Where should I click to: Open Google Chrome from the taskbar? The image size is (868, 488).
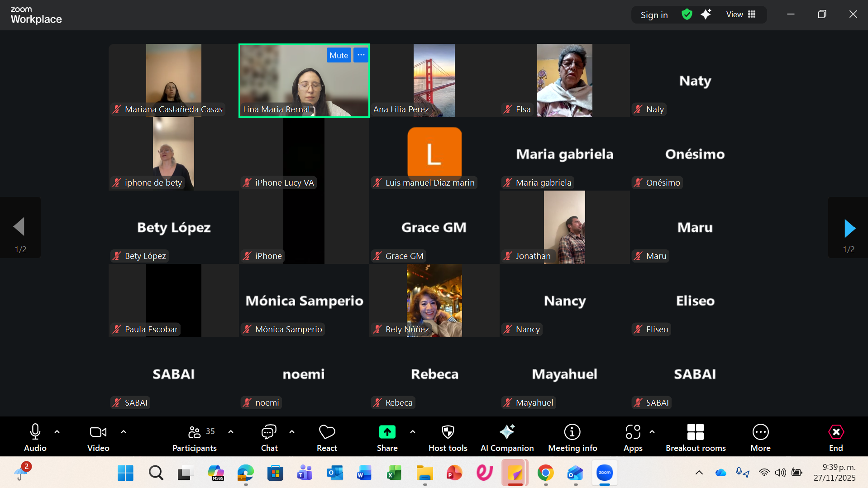pos(546,473)
